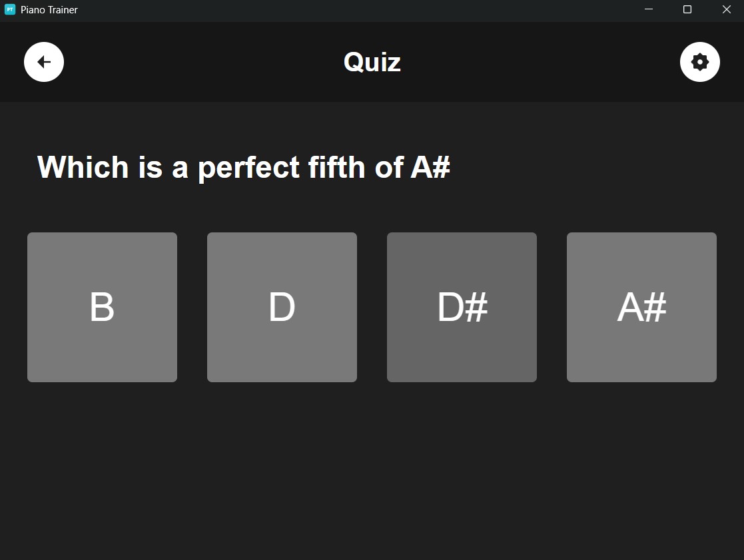This screenshot has width=744, height=560.
Task: Open settings with the gear icon
Action: click(x=699, y=62)
